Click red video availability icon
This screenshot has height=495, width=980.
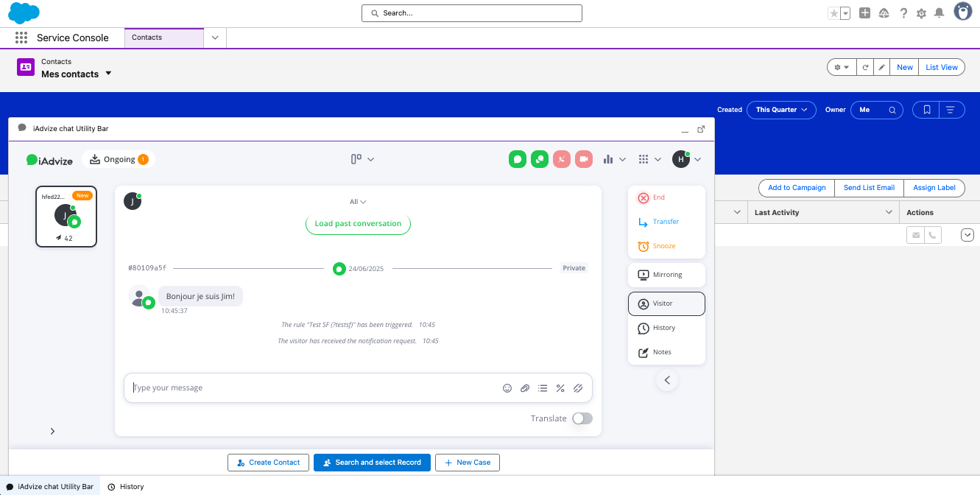tap(584, 159)
